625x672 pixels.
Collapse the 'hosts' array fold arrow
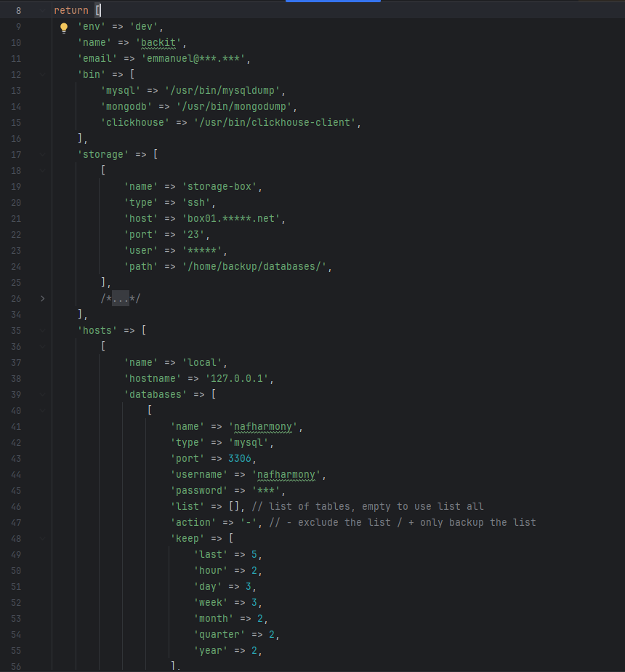(x=43, y=330)
